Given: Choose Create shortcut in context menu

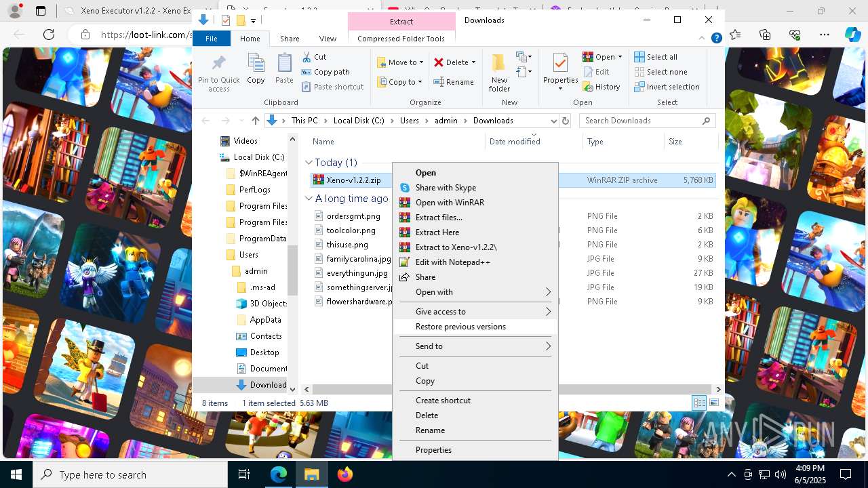Looking at the screenshot, I should (x=475, y=401).
